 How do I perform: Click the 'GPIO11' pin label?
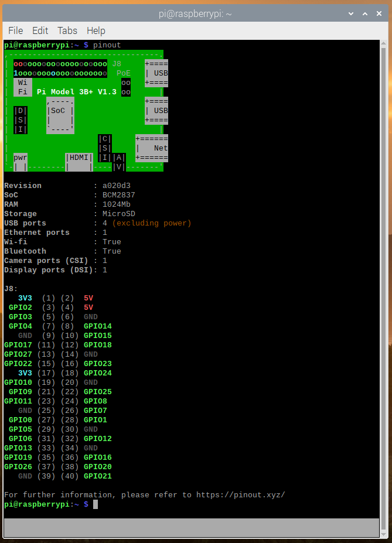pyautogui.click(x=18, y=401)
